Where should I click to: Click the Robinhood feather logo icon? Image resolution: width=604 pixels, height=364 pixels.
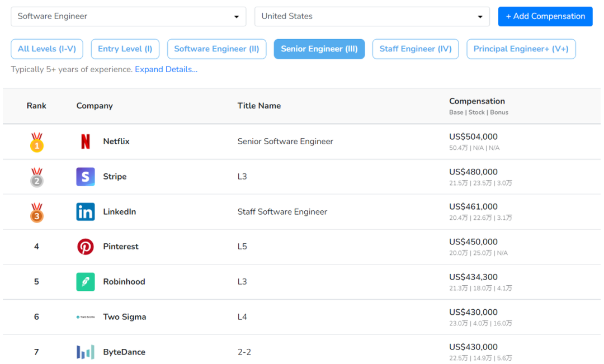tap(86, 282)
